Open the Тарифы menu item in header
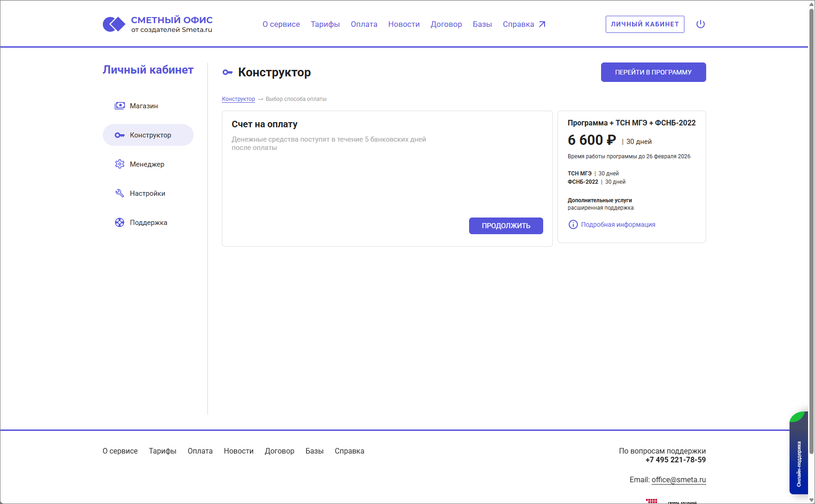 [325, 24]
